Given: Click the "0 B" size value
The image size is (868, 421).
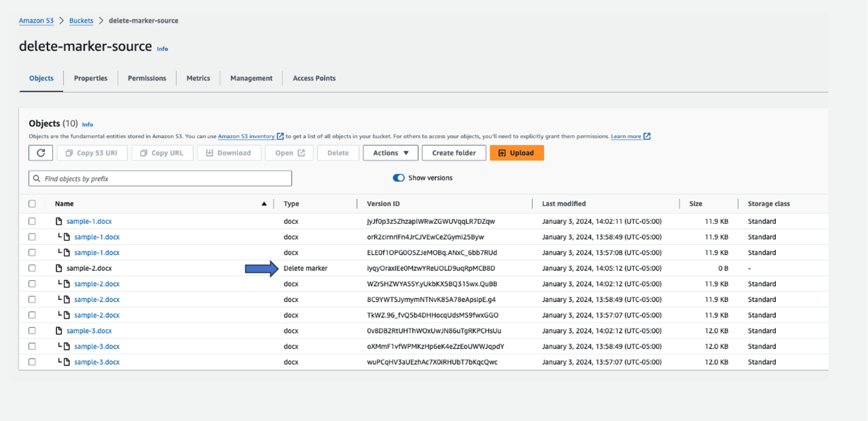Looking at the screenshot, I should (723, 269).
